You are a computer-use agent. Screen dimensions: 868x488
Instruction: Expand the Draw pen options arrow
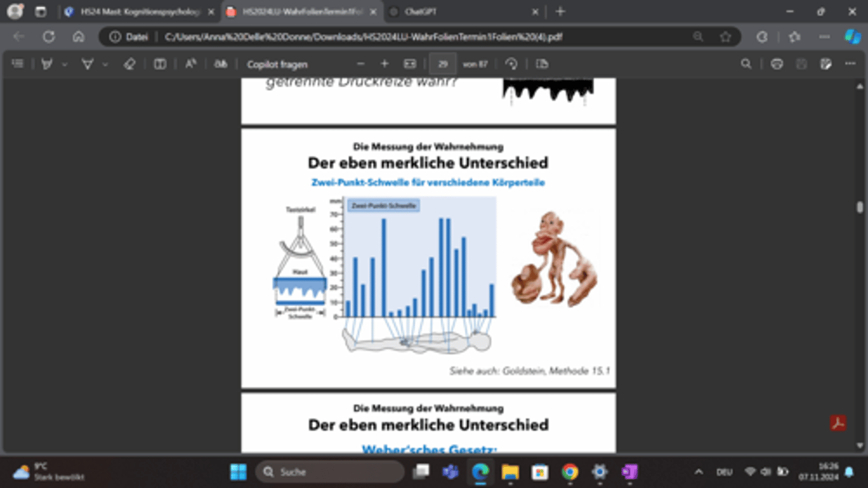(x=64, y=64)
